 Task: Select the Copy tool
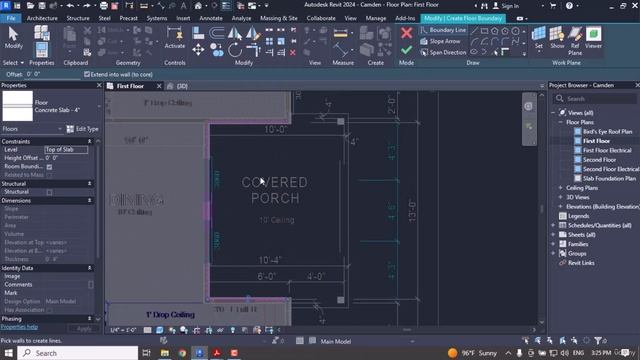coord(217,50)
